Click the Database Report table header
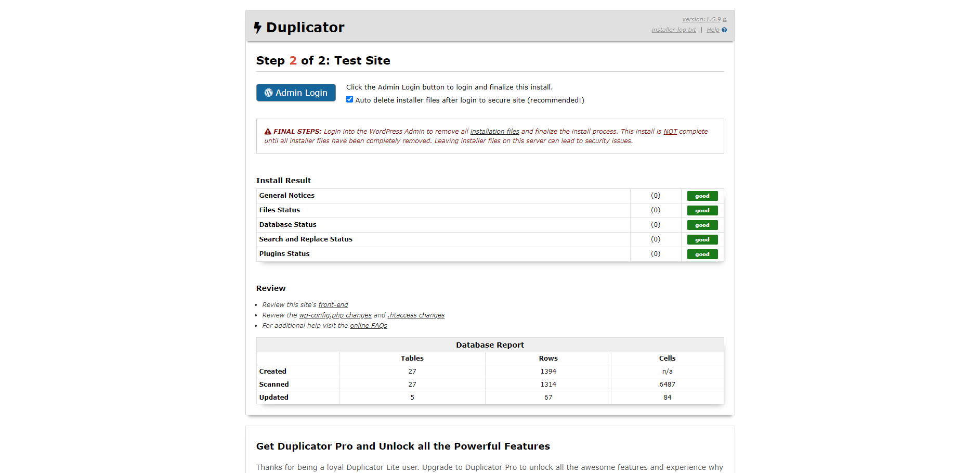The image size is (980, 473). 490,345
